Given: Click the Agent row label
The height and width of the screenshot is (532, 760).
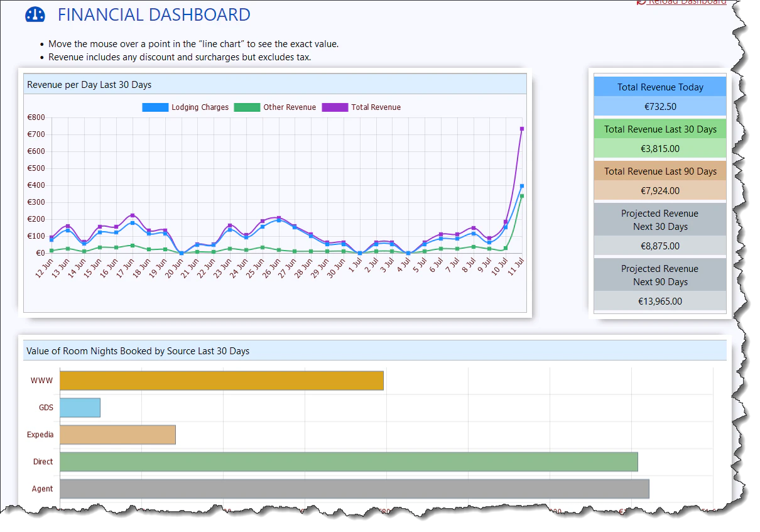Looking at the screenshot, I should coord(41,489).
